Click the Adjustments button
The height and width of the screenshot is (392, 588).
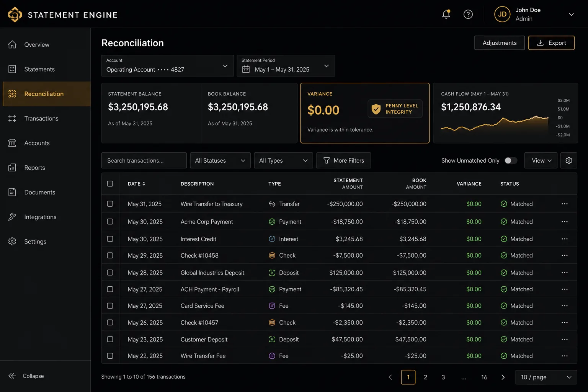click(x=500, y=43)
